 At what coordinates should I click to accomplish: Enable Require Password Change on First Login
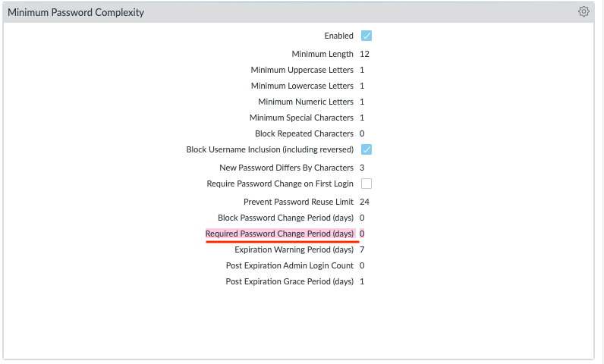pyautogui.click(x=366, y=184)
